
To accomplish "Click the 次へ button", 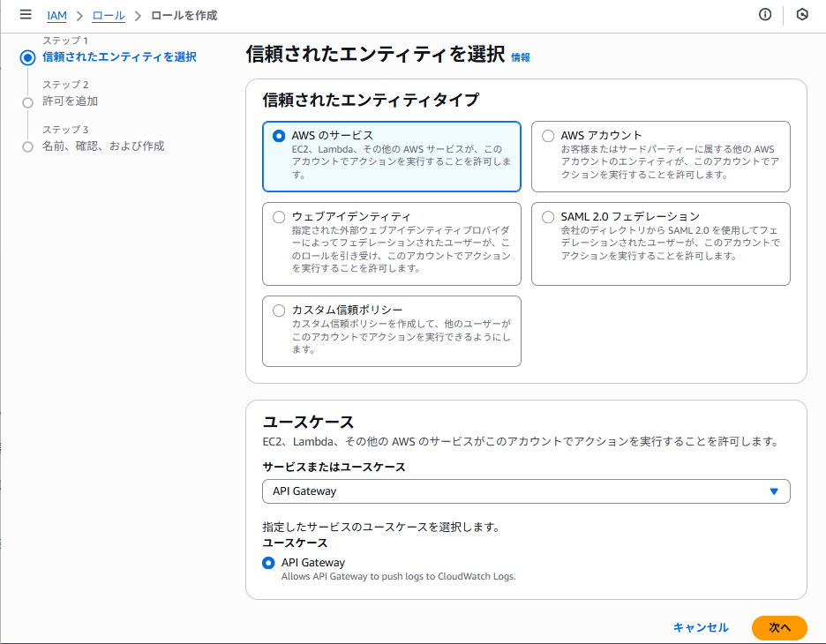I will [x=779, y=627].
